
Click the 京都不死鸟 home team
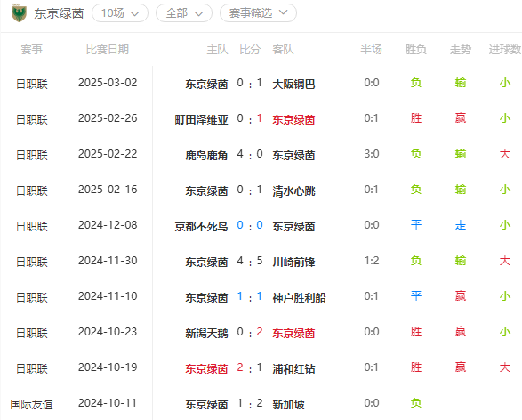(201, 227)
